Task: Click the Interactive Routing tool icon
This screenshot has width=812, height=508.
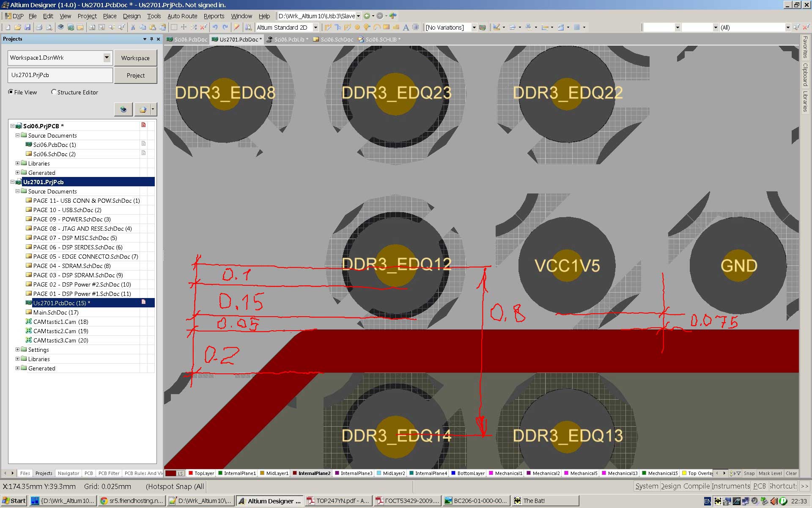Action: pyautogui.click(x=328, y=28)
